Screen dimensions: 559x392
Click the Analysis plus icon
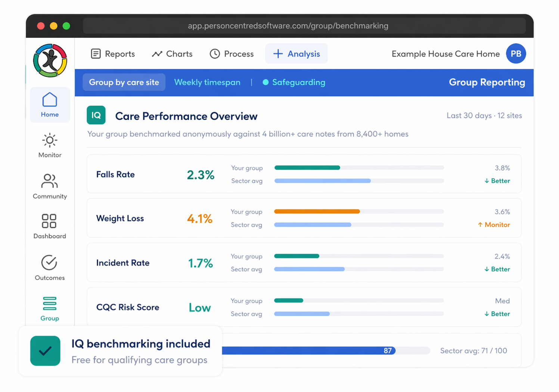coord(278,54)
